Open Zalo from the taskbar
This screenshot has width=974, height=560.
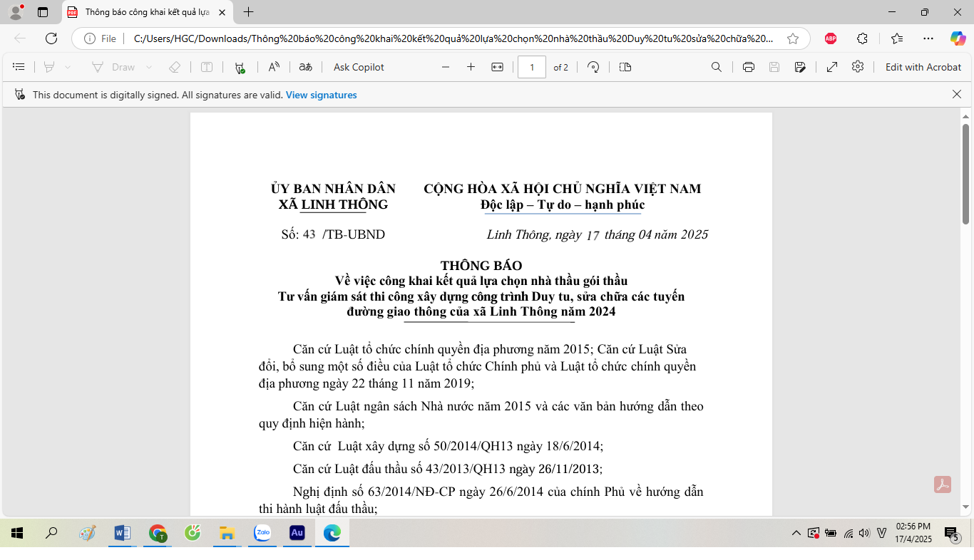click(262, 533)
